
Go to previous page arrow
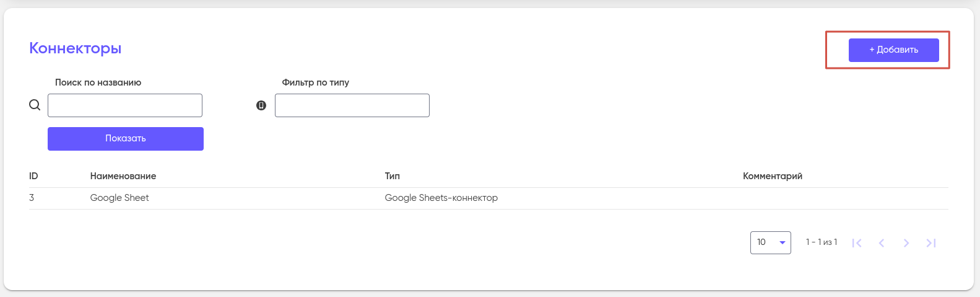(882, 243)
